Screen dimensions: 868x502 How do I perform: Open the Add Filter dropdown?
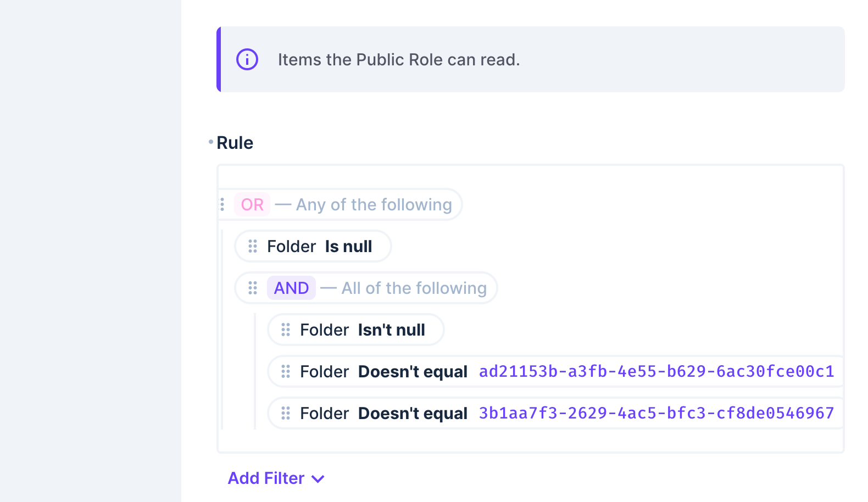[x=318, y=478]
